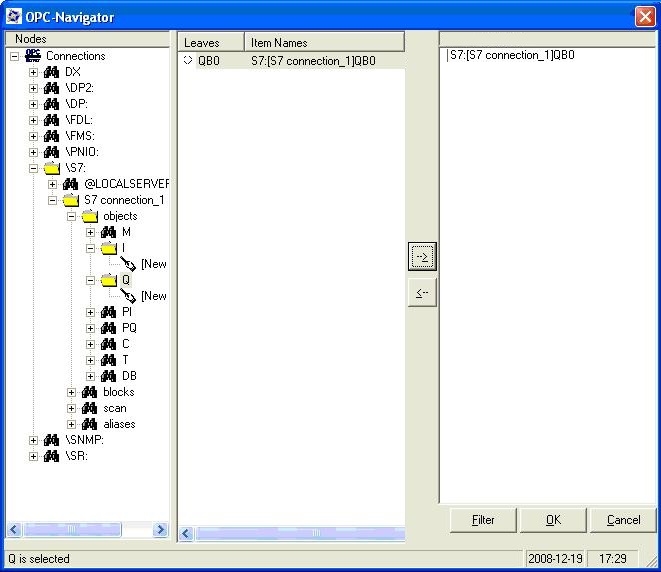Click the open folder icon for Q
The height and width of the screenshot is (572, 661).
(109, 280)
